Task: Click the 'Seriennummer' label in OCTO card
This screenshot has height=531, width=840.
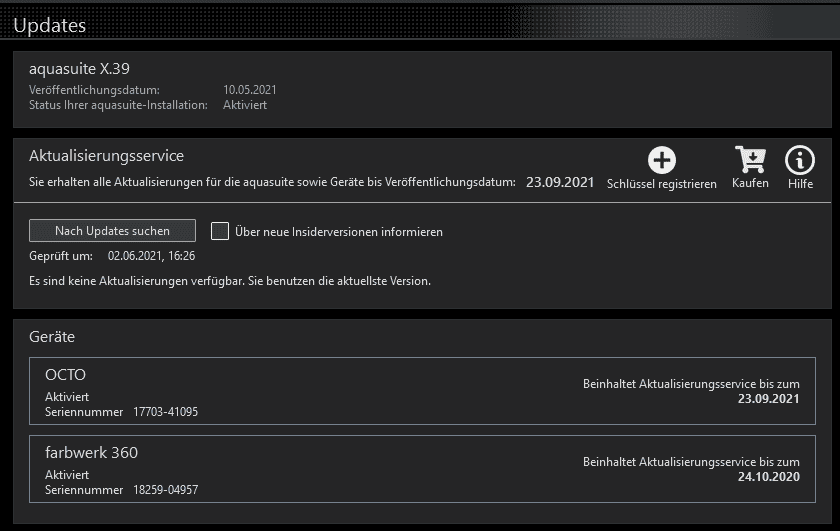Action: point(84,412)
